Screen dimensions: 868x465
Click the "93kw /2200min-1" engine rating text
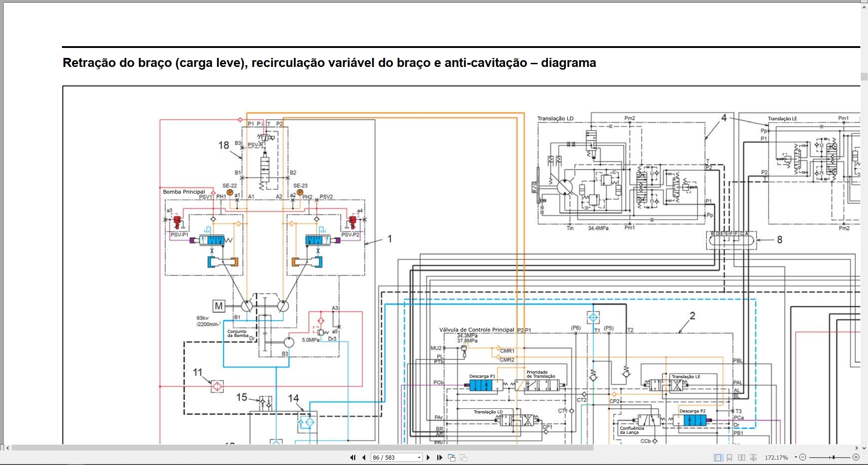coord(208,321)
